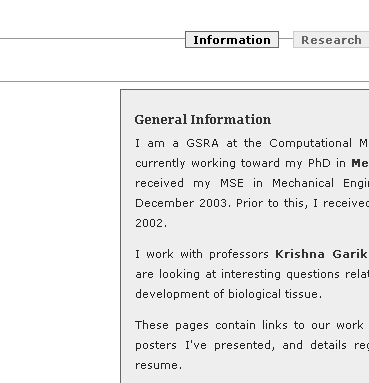Viewport: 369px width, 383px height.
Task: Click the separator line below the tabs
Action: click(184, 81)
